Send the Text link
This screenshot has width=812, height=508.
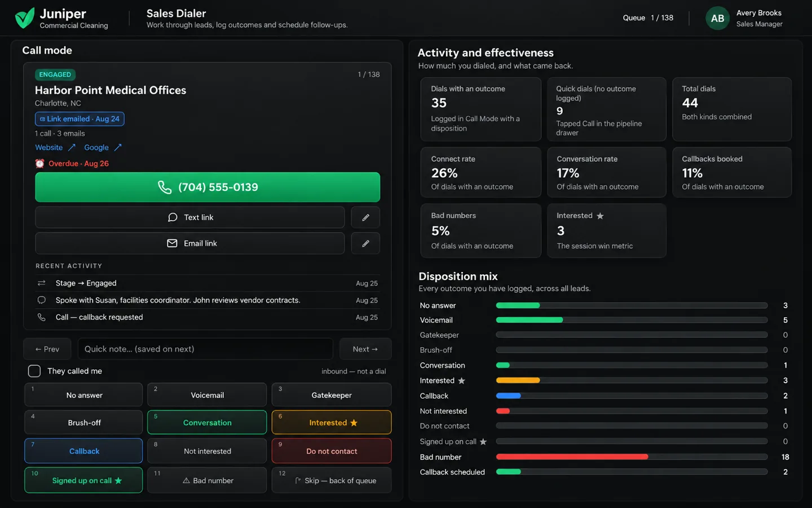(x=190, y=217)
